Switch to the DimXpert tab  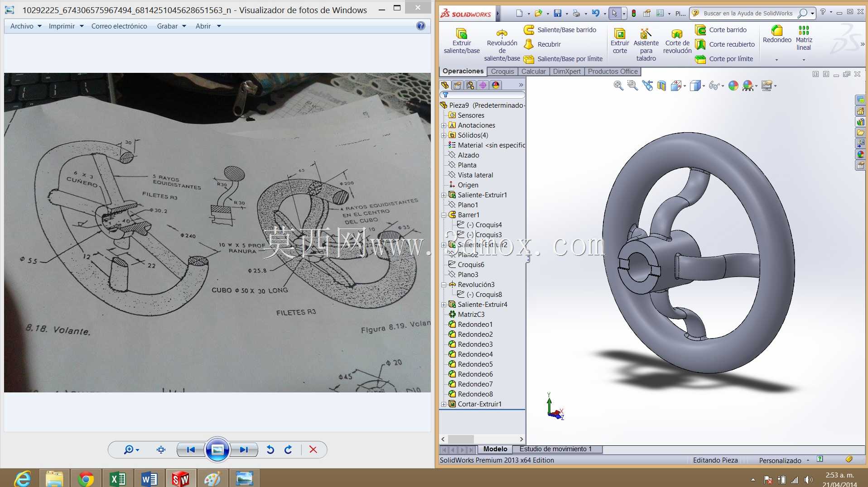567,72
